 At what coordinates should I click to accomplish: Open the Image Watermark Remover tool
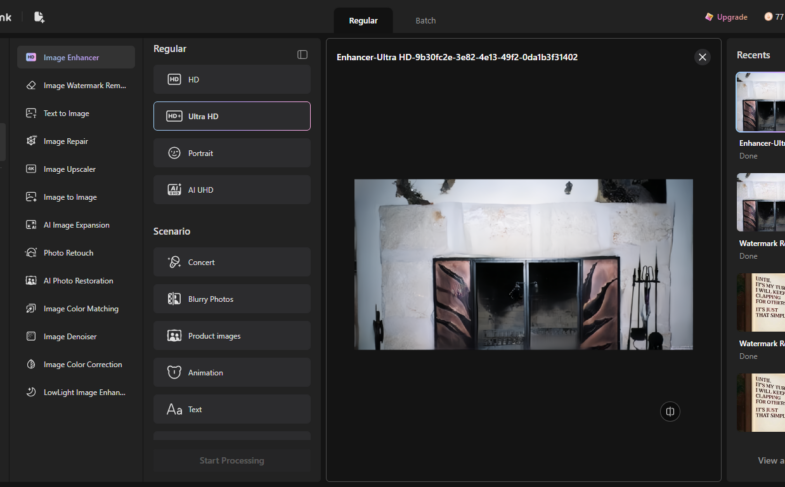point(76,86)
